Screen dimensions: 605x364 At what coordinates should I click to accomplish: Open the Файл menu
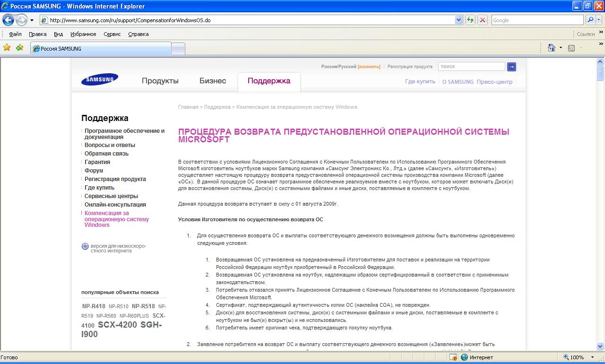pos(15,34)
